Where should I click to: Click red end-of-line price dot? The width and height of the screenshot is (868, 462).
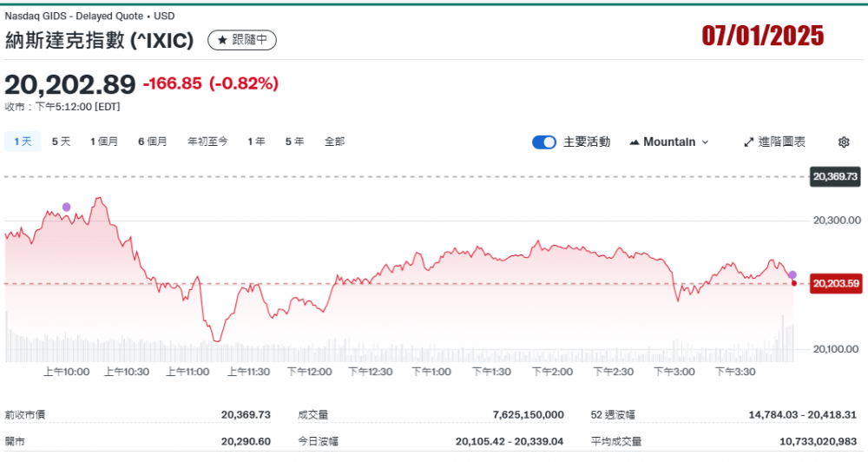tap(794, 283)
